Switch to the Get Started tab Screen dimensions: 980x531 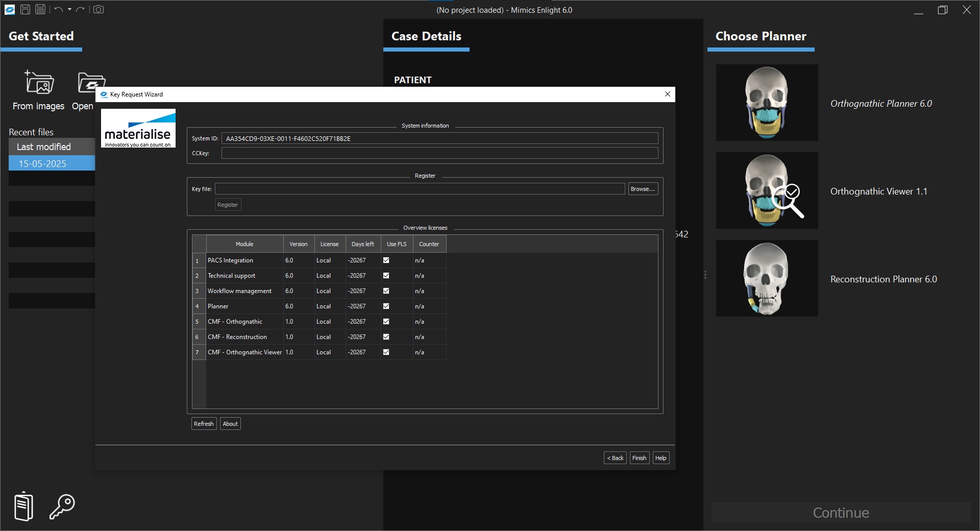[41, 36]
